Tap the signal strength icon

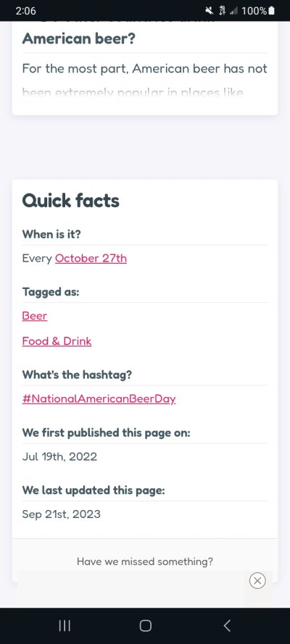click(234, 11)
